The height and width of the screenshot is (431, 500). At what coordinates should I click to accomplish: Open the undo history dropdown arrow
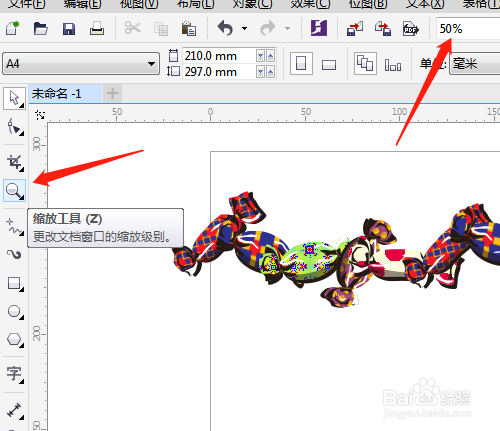[244, 29]
